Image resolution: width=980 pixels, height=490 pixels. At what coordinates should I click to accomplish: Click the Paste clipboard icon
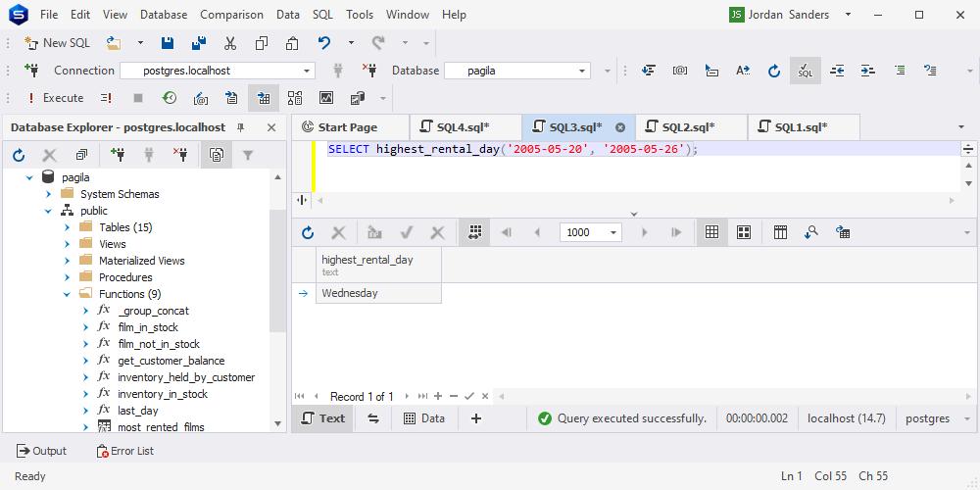[x=292, y=43]
